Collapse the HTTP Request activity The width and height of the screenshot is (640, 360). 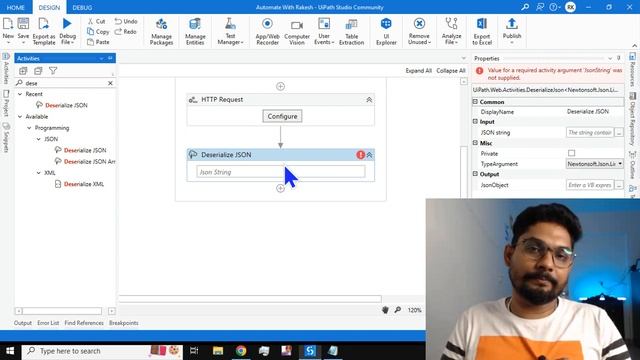coord(369,100)
